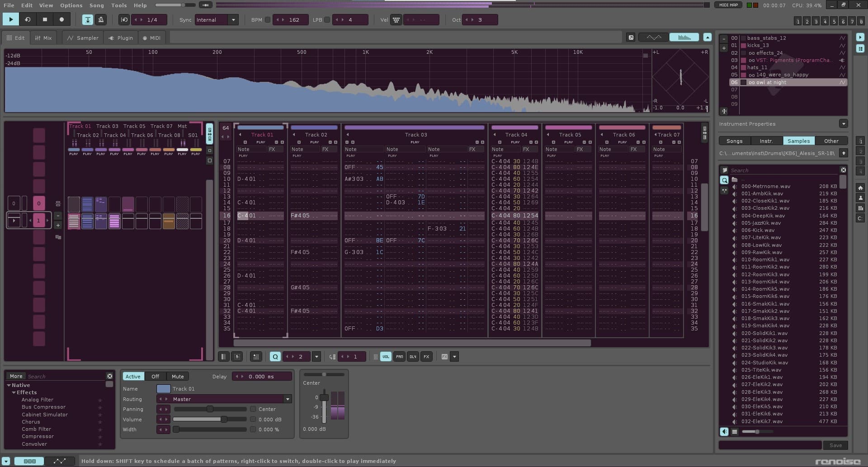Toggle the metronome icon
868x467 pixels.
101,19
